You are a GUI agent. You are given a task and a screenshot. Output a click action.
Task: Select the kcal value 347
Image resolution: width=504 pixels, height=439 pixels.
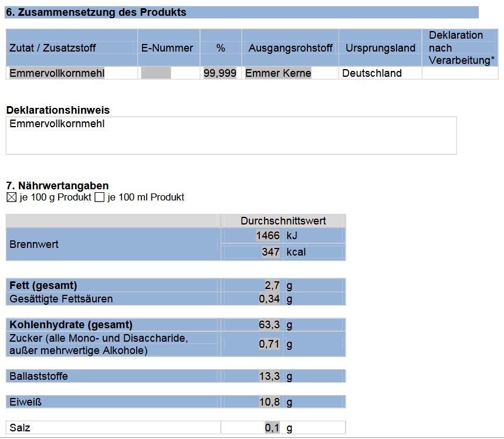269,251
